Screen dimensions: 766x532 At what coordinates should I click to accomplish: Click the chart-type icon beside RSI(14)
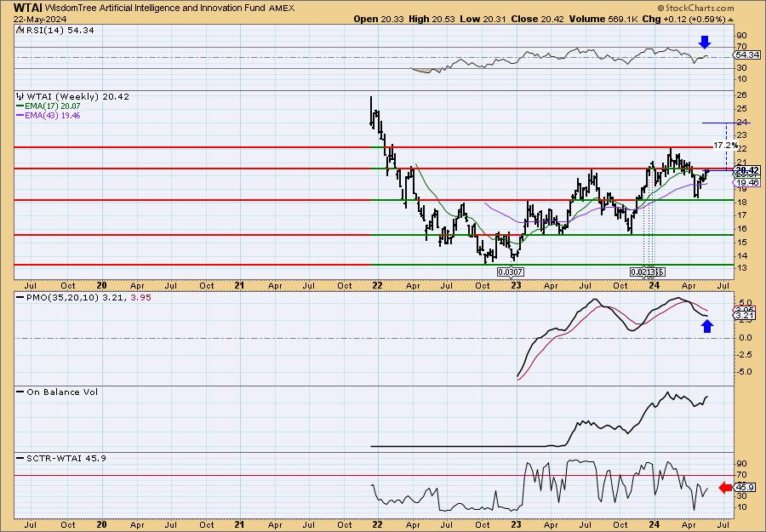[x=20, y=30]
